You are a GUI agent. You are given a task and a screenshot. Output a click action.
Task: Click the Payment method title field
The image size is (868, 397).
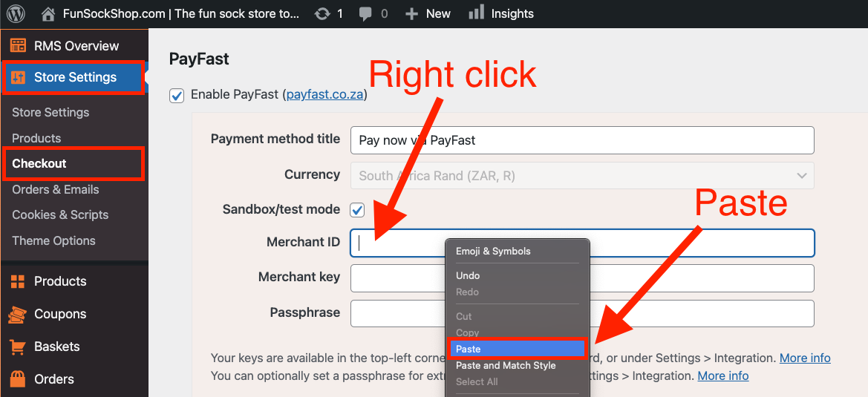point(582,140)
